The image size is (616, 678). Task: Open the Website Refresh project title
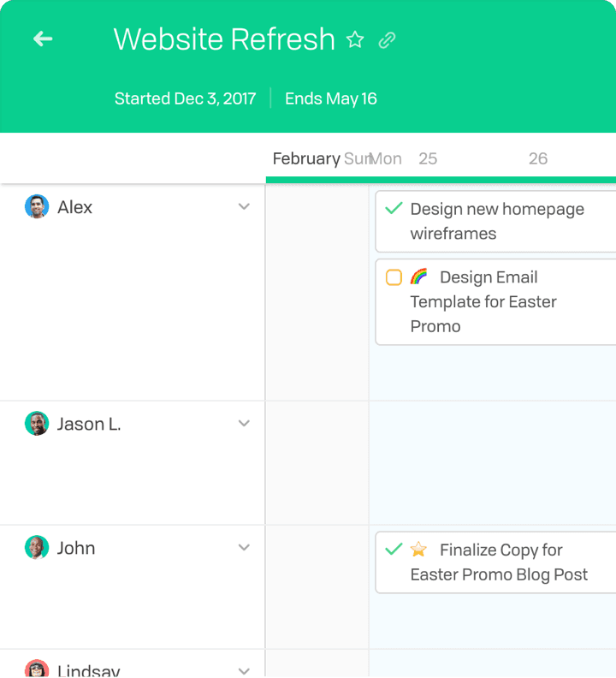[224, 39]
